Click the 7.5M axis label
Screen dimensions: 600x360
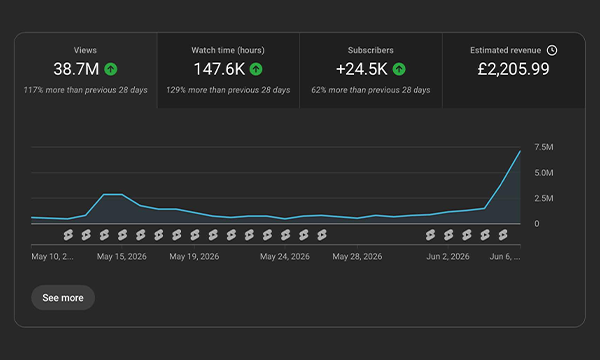tap(544, 147)
